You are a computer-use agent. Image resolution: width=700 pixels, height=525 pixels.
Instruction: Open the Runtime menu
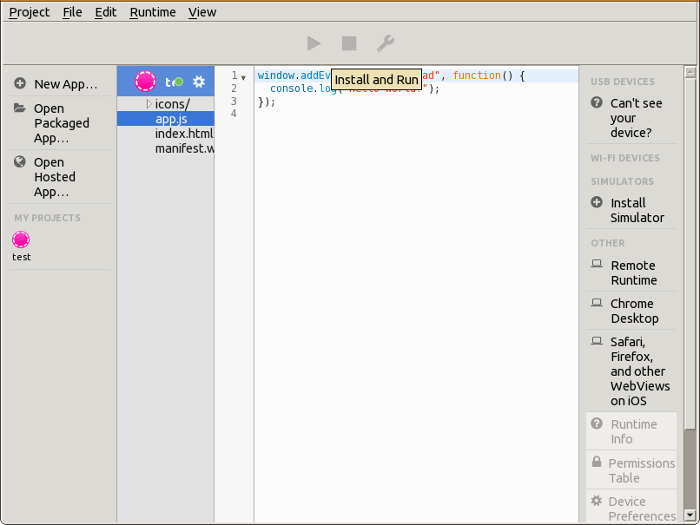coord(153,12)
